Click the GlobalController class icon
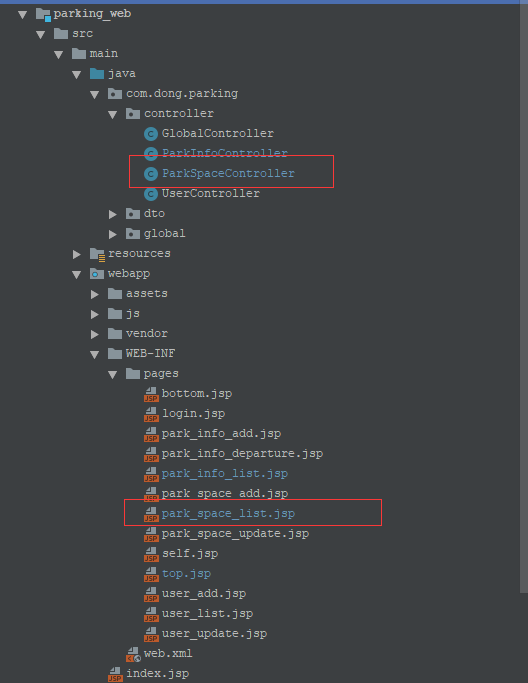Image resolution: width=528 pixels, height=683 pixels. [x=151, y=134]
